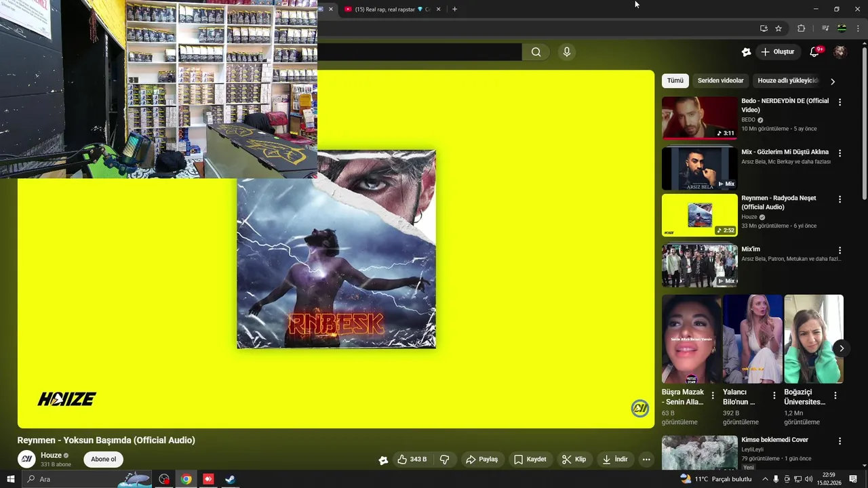Screen dimensions: 868x488
Task: Open the Mix'im playlist title
Action: 751,249
